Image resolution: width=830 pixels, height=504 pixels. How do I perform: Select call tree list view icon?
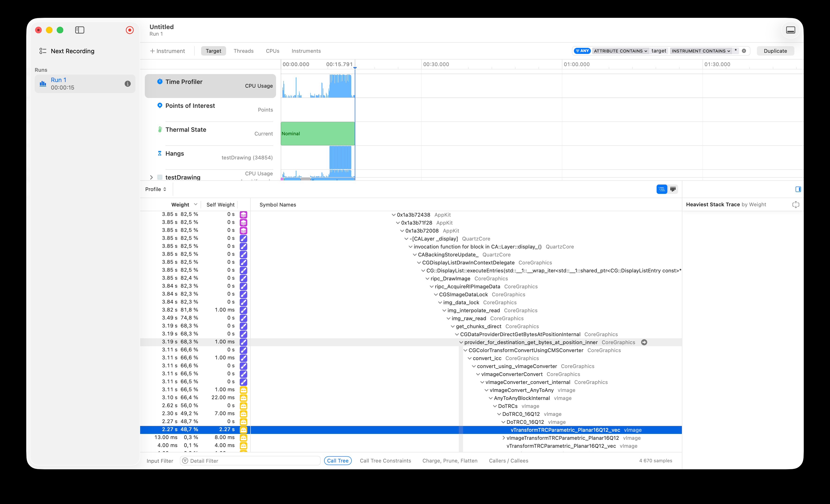coord(662,189)
